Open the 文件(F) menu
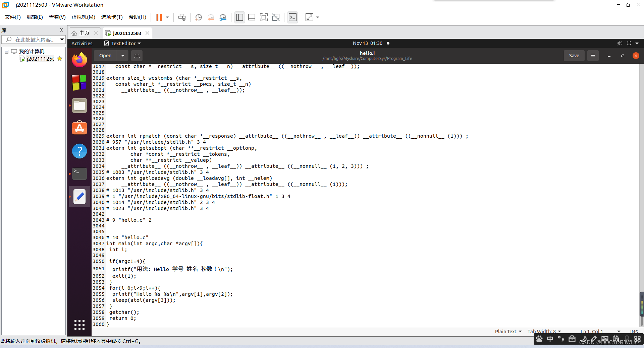Screen dimensions: 644x348 pos(13,17)
